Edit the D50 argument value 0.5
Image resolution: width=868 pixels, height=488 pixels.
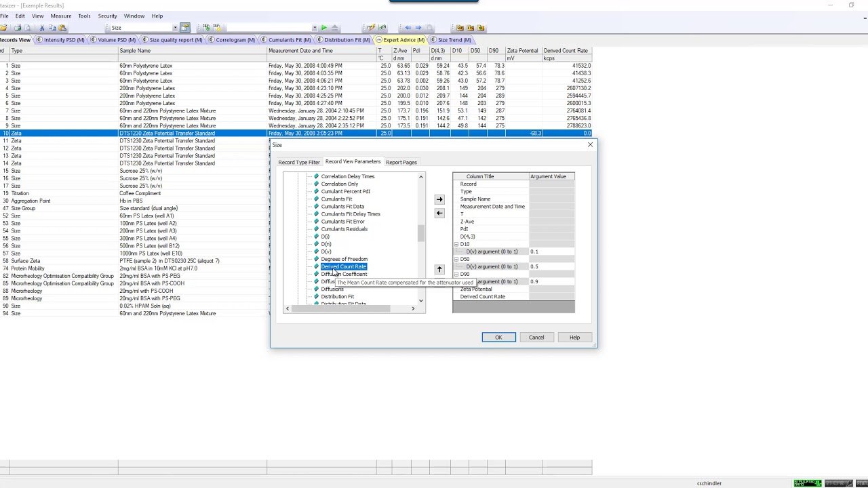pos(551,266)
